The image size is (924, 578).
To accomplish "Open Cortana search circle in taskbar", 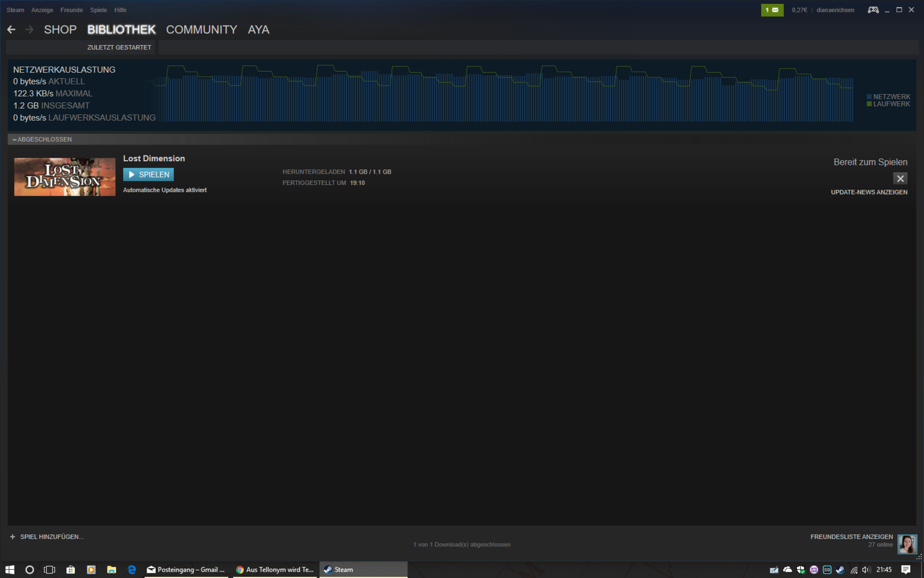I will 29,570.
